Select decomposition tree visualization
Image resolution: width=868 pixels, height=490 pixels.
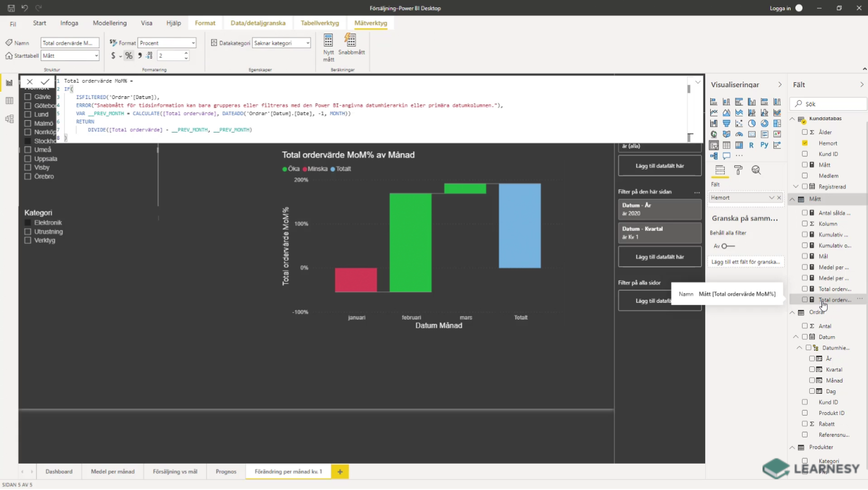point(714,156)
